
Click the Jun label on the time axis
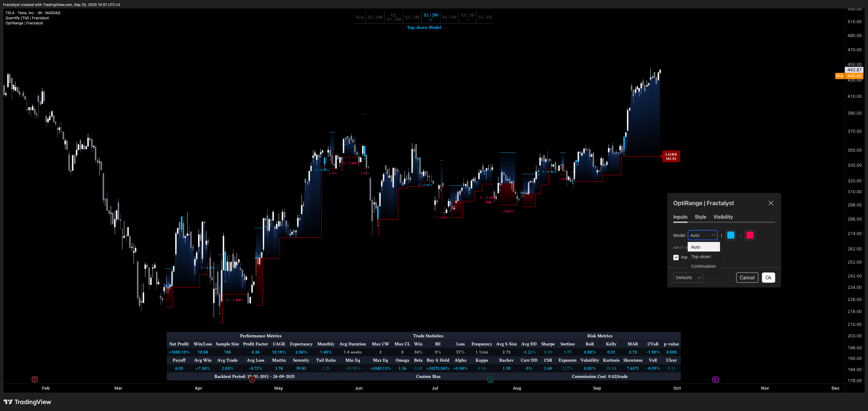tap(358, 388)
